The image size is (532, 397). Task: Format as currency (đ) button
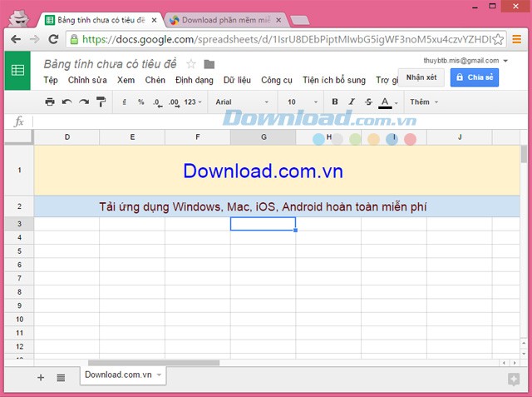[124, 102]
